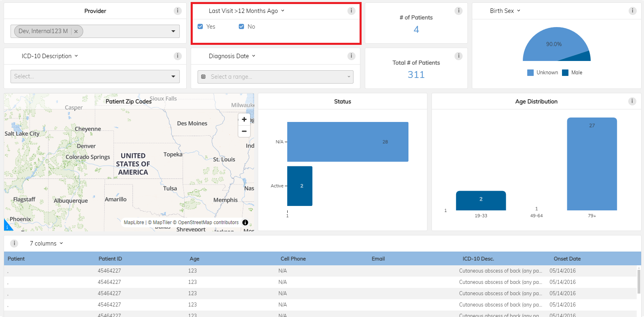
Task: Sort table by Email column header
Action: point(378,259)
